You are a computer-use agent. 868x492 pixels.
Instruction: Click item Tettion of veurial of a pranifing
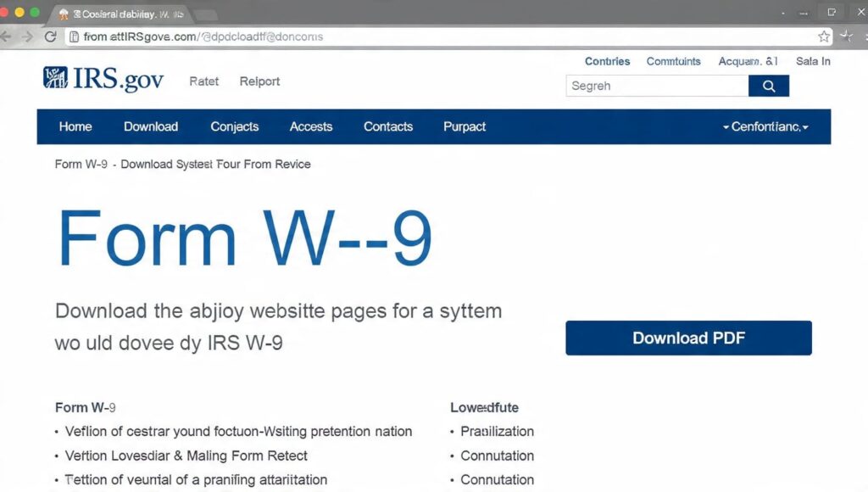[196, 480]
